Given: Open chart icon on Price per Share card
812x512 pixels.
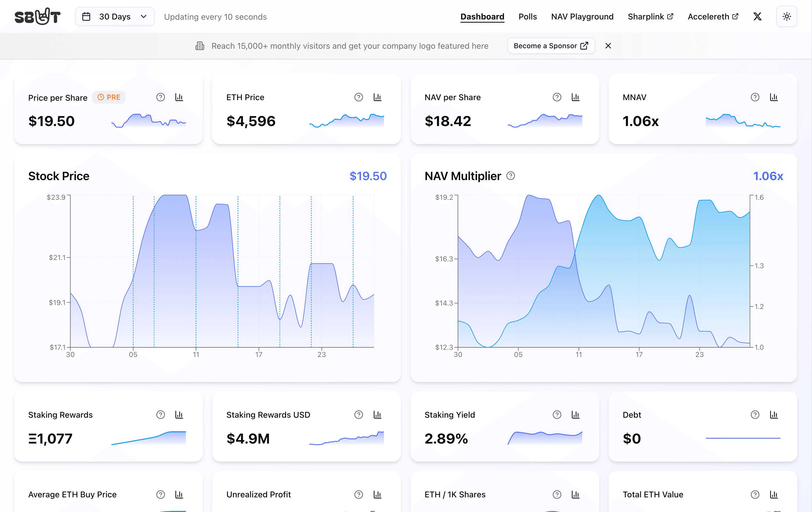Looking at the screenshot, I should point(179,97).
